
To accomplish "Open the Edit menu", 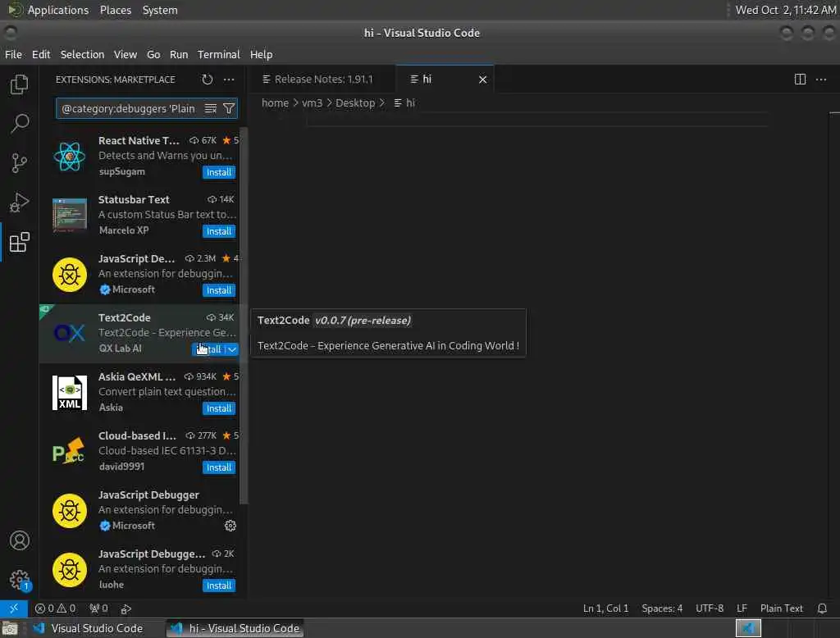I will pyautogui.click(x=41, y=55).
